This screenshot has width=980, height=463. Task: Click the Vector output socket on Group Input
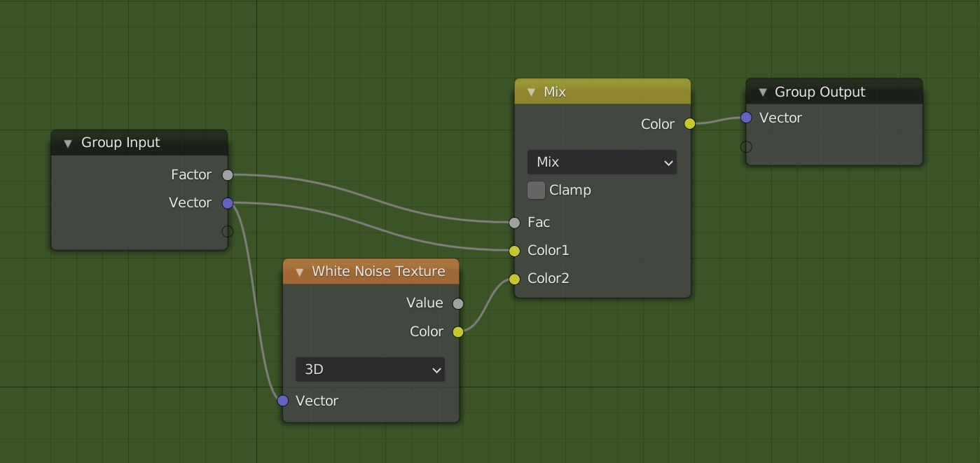(228, 202)
